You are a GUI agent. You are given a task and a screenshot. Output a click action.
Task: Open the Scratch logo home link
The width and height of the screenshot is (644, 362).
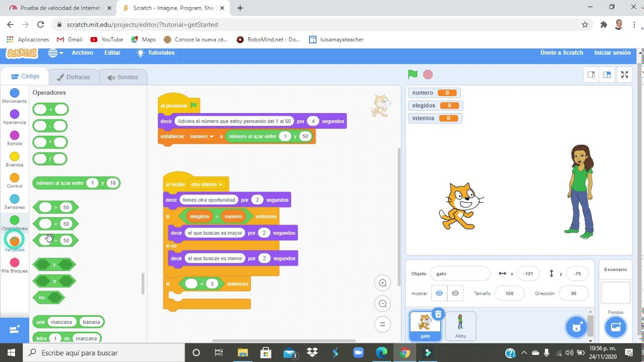pyautogui.click(x=22, y=53)
